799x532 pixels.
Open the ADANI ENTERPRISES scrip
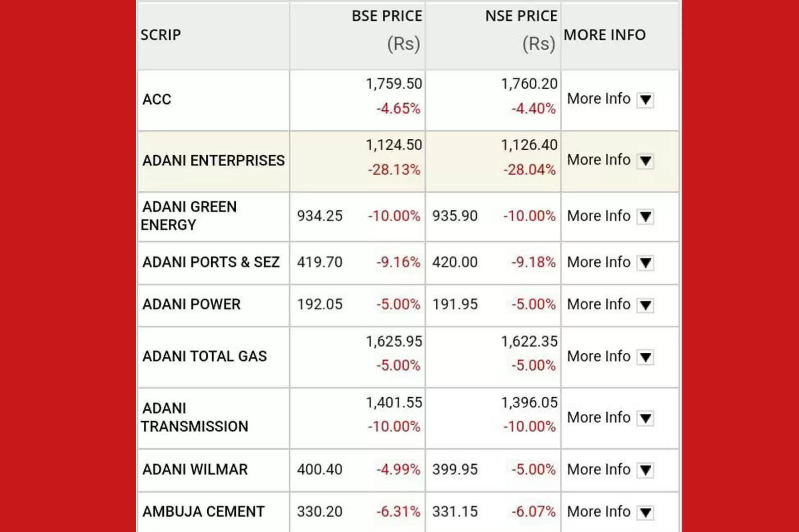pyautogui.click(x=213, y=161)
